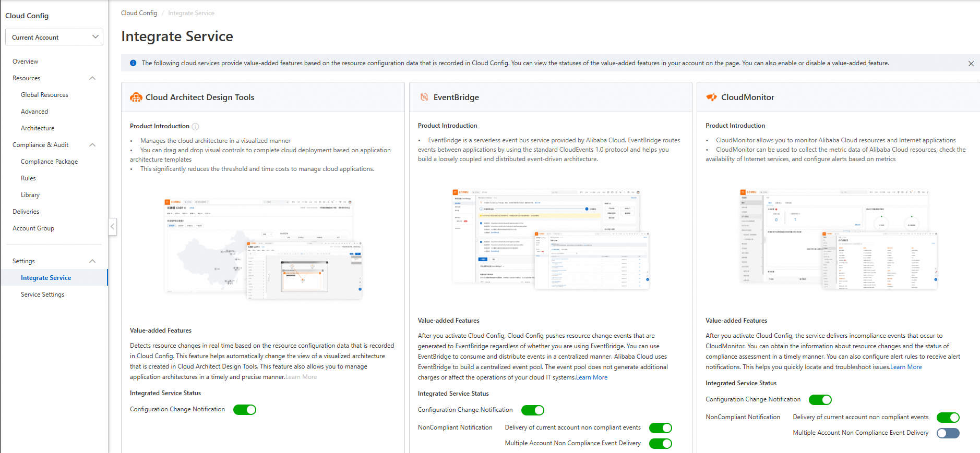Click the CloudMonitor preview screenshot

click(839, 239)
